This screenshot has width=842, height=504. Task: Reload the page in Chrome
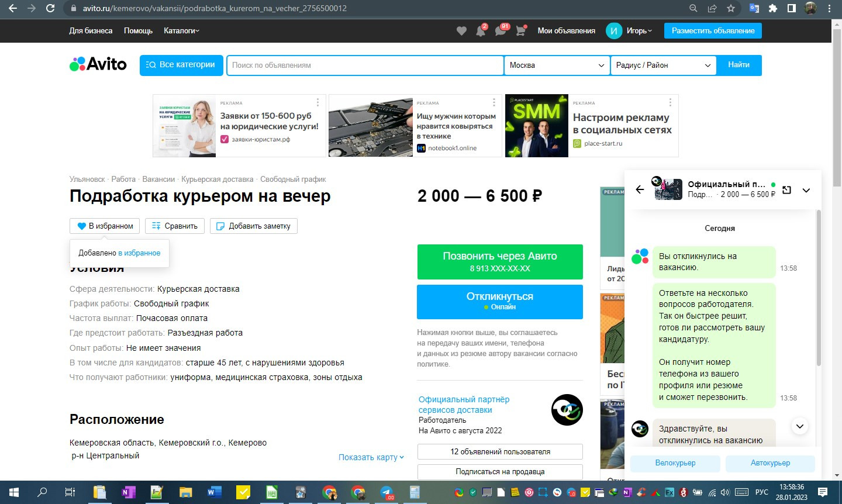50,9
